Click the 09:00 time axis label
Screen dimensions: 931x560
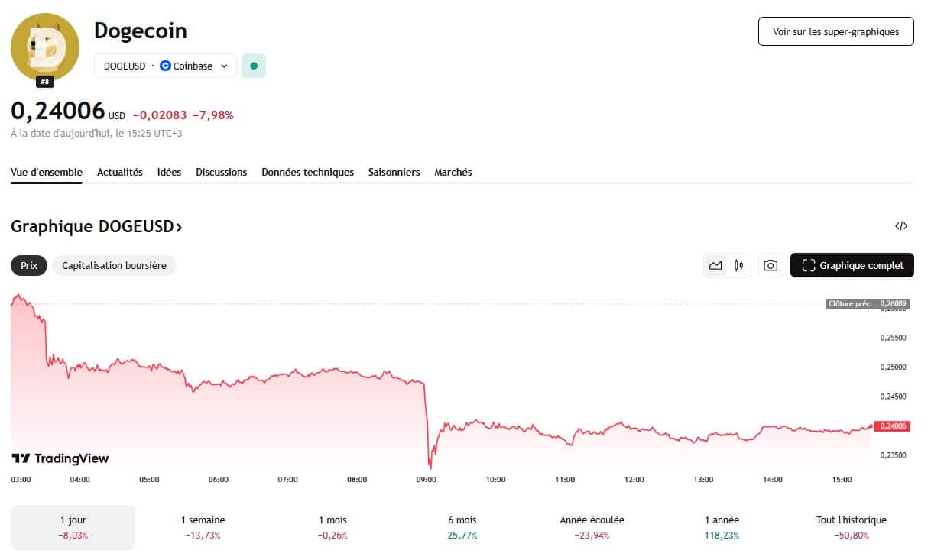[x=427, y=479]
